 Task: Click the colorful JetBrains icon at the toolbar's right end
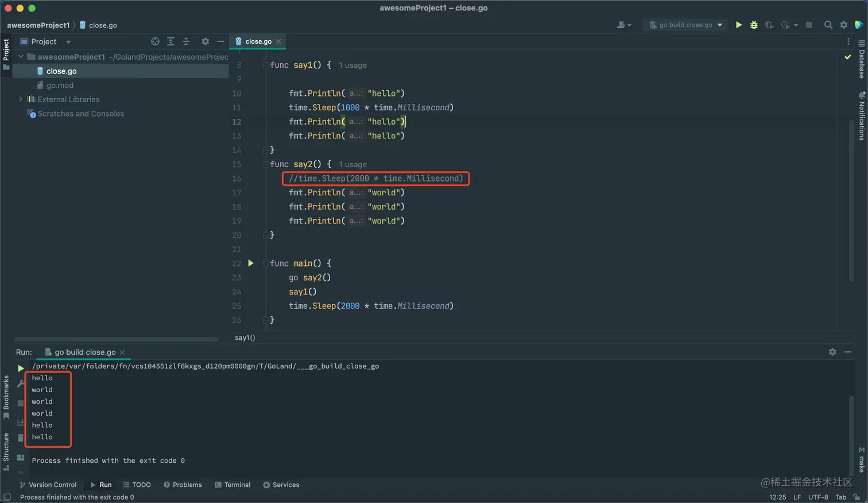point(859,25)
